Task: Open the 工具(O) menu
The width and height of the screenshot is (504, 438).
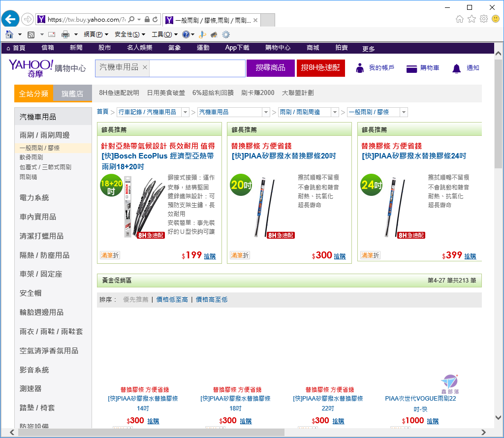Action: tap(164, 34)
